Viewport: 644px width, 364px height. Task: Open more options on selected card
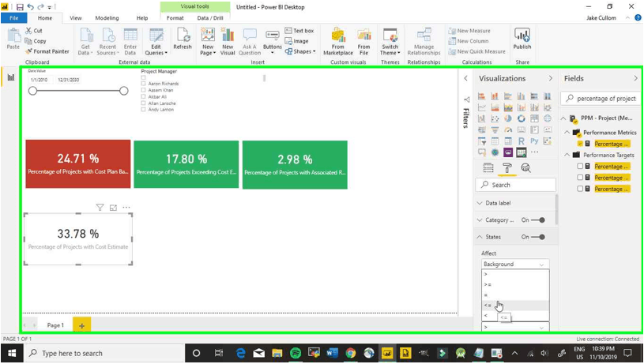click(x=126, y=207)
